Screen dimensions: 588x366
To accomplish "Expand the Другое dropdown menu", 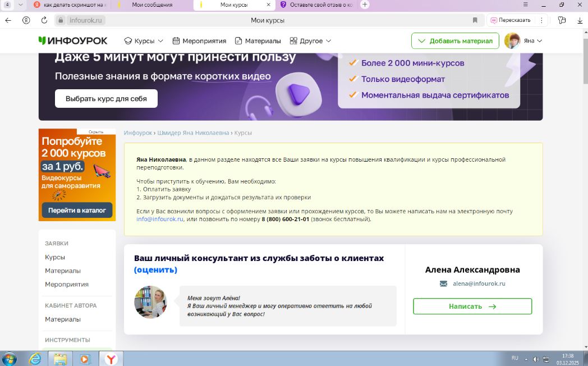I will [310, 40].
